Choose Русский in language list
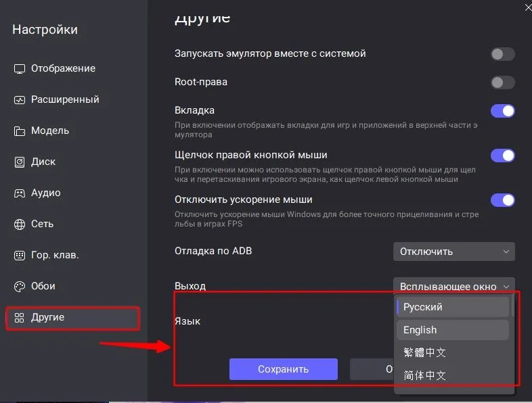Viewport: 532px width, 403px height. (453, 307)
